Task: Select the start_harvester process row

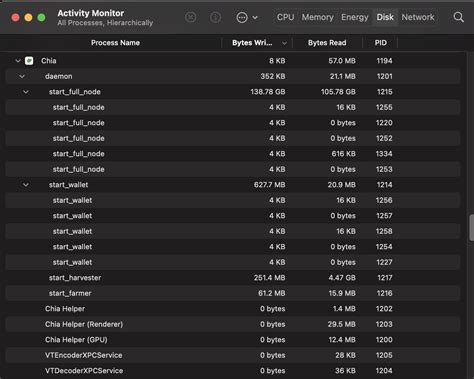Action: tap(233, 278)
